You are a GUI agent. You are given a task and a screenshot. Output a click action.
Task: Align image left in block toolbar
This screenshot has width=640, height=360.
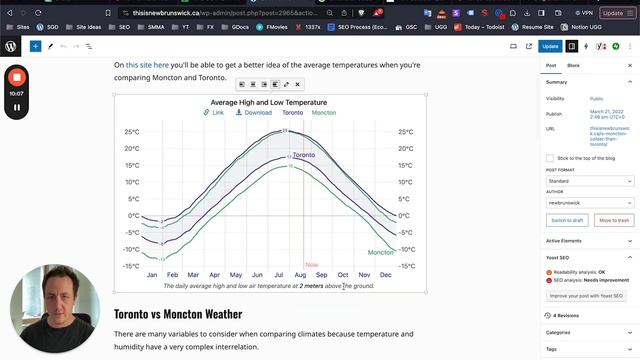click(242, 84)
